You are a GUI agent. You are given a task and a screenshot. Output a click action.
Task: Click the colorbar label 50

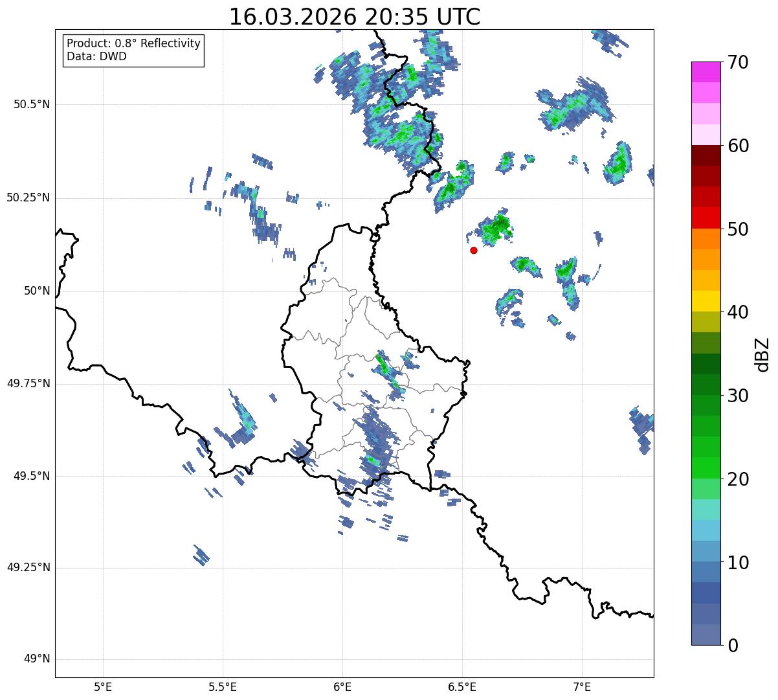[738, 229]
